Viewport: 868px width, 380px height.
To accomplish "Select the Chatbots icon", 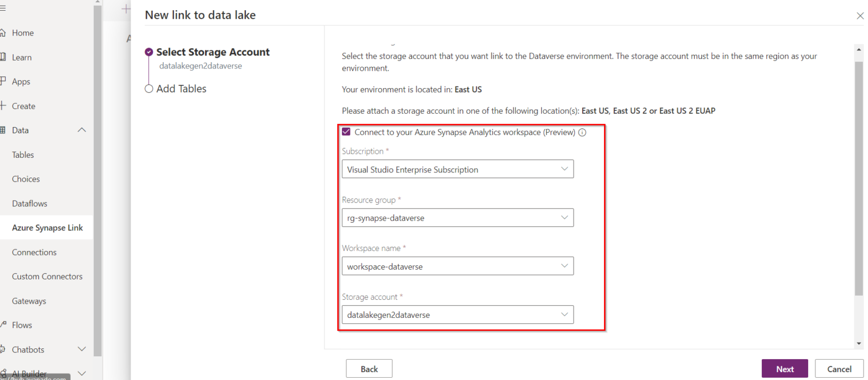I will (x=28, y=349).
